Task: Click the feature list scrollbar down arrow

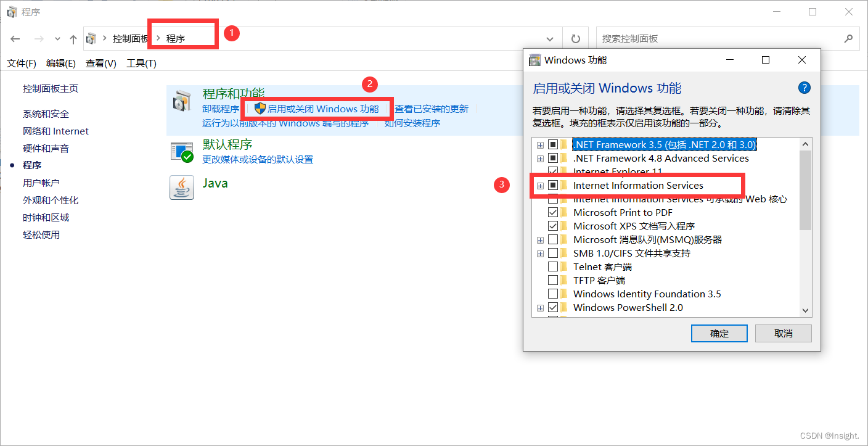Action: (x=805, y=310)
